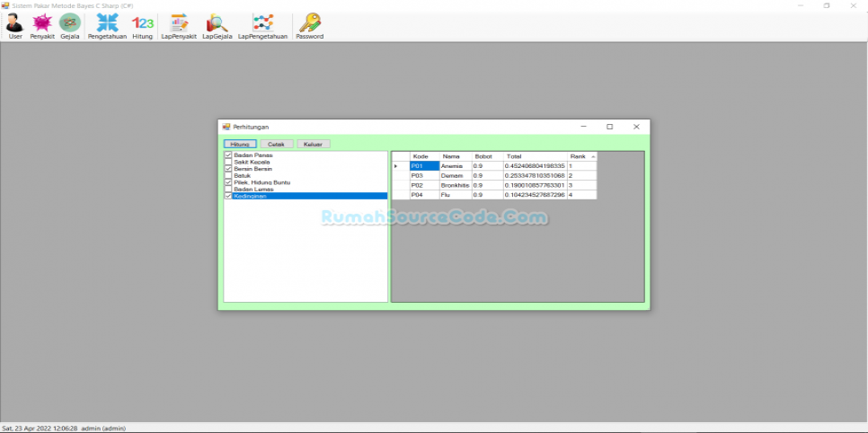
Task: Check the Badan Lemas checkbox
Action: tap(228, 189)
